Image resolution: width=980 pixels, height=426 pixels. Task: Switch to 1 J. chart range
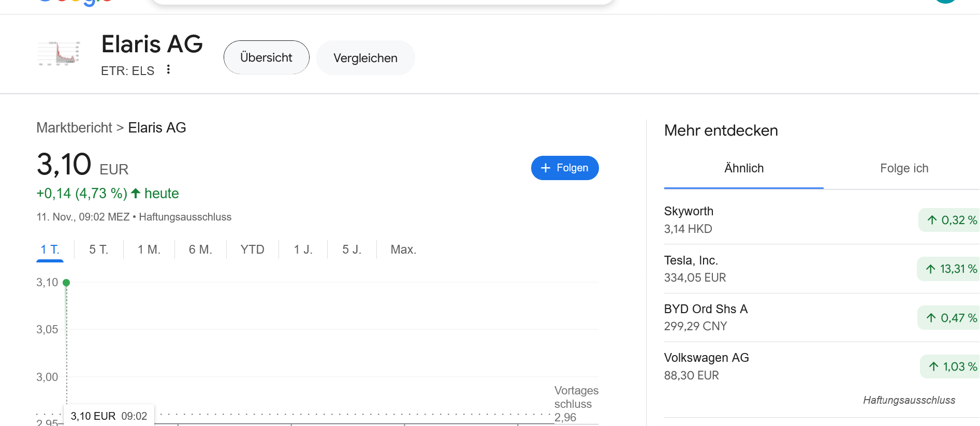pos(303,249)
